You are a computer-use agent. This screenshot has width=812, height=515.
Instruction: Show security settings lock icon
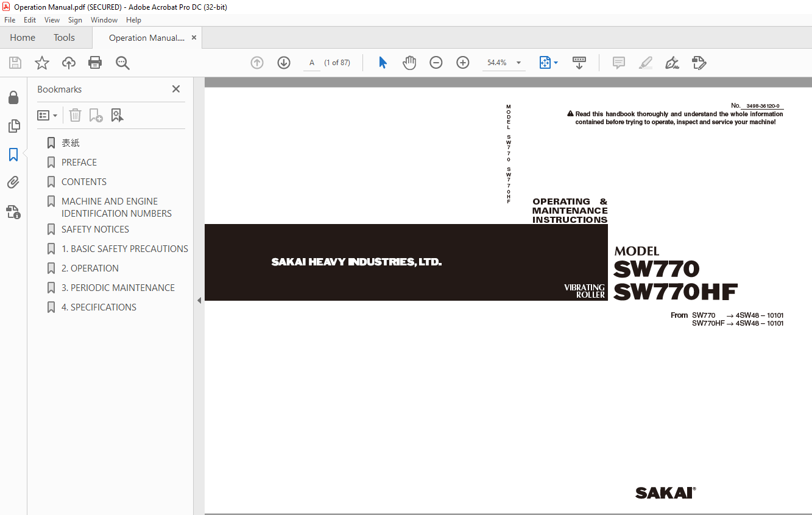[x=13, y=98]
